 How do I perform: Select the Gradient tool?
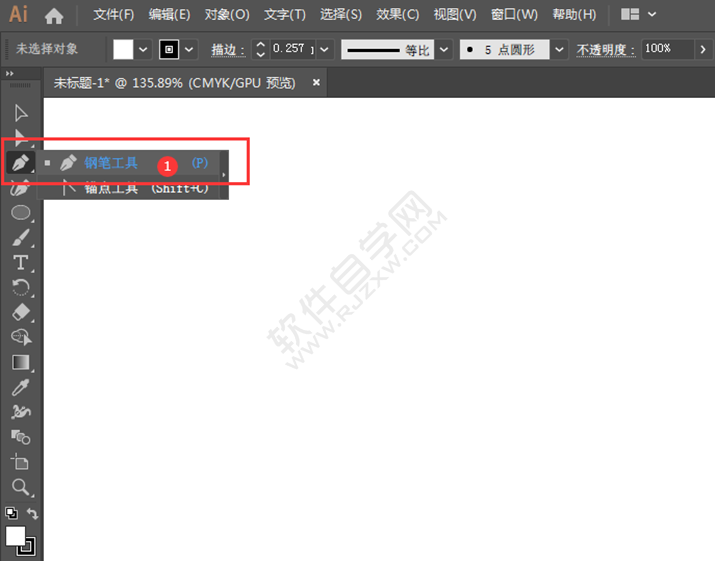[21, 363]
